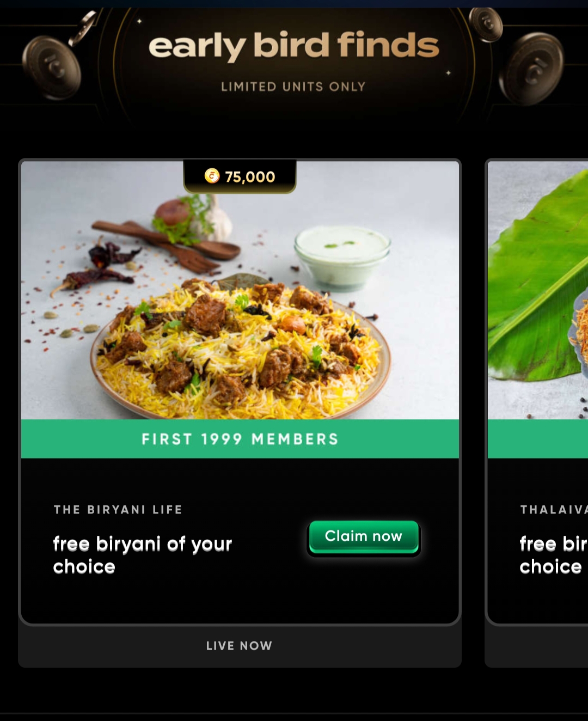Tap the small tilted coin near top left
588x721 pixels.
(83, 28)
